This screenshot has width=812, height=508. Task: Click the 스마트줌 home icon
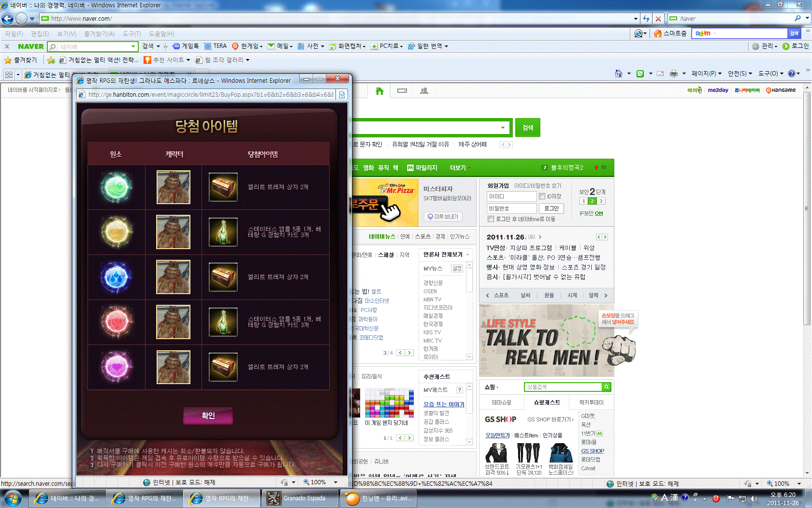(x=670, y=33)
